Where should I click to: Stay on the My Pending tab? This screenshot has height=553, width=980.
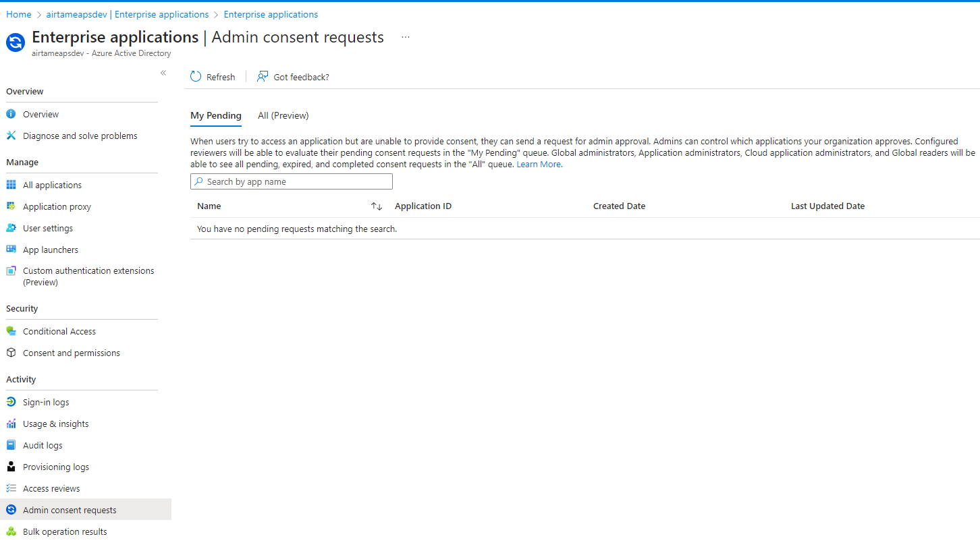[x=216, y=115]
